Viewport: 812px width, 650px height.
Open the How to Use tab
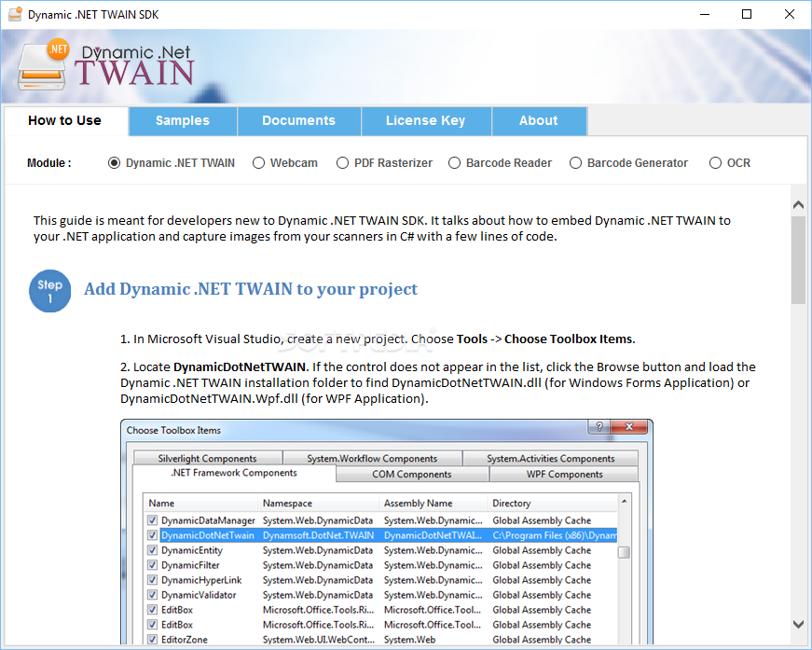[66, 120]
